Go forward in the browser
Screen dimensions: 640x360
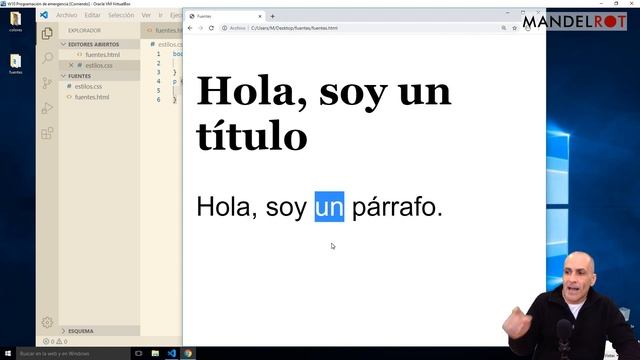tap(200, 28)
